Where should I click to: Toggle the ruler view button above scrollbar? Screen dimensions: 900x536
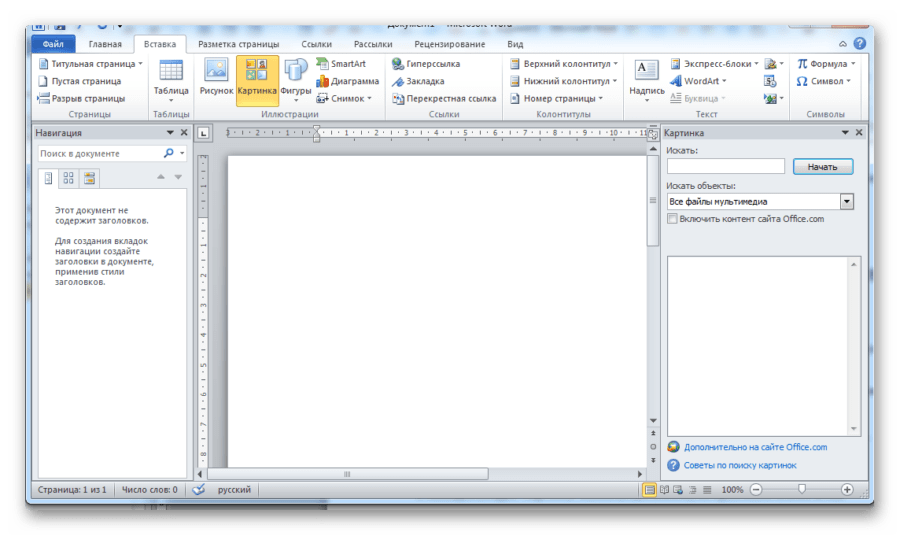coord(653,133)
